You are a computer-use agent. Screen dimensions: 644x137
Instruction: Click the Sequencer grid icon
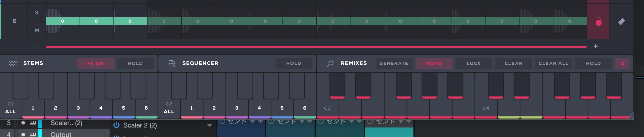pyautogui.click(x=172, y=63)
